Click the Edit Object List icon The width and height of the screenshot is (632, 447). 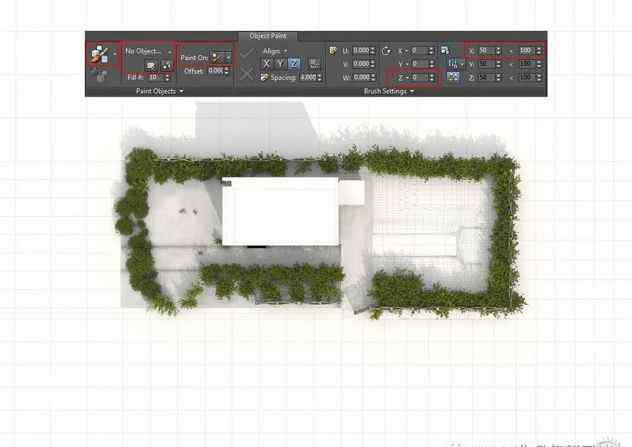(x=151, y=64)
